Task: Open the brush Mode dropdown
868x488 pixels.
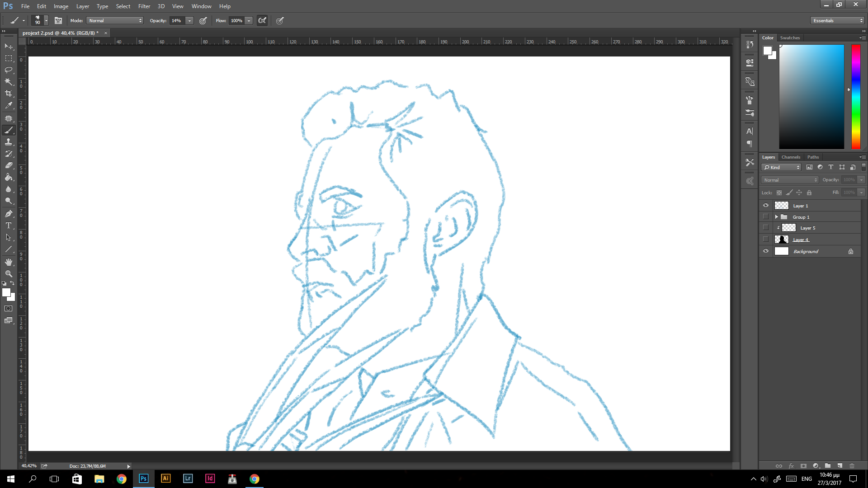Action: click(115, 20)
